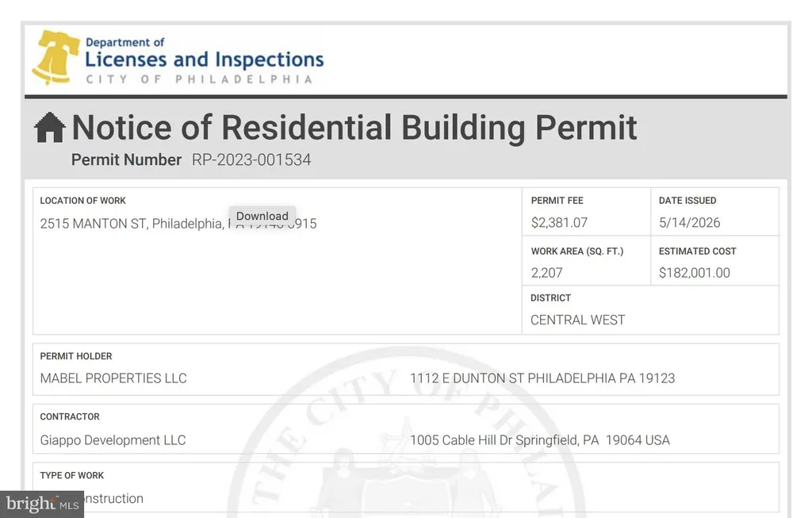Select the Notice of Residential Building Permit title
The width and height of the screenshot is (812, 518).
click(x=354, y=128)
